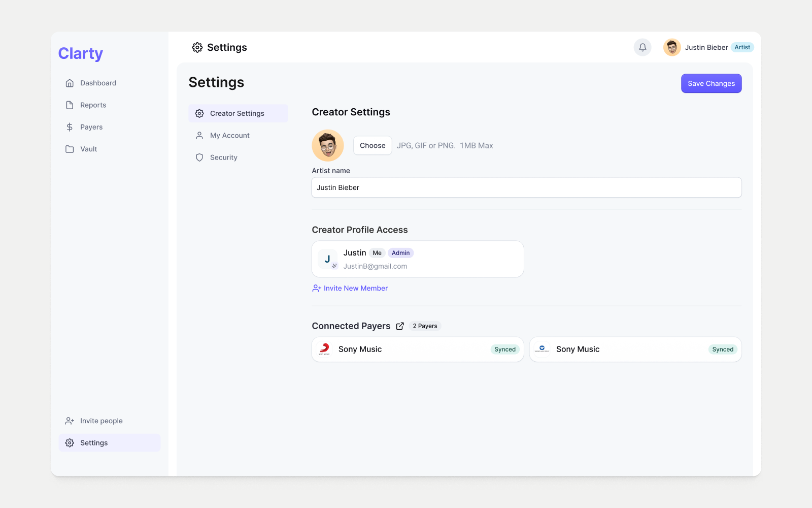Click the Security shield icon
Viewport: 812px width, 508px height.
(x=199, y=157)
